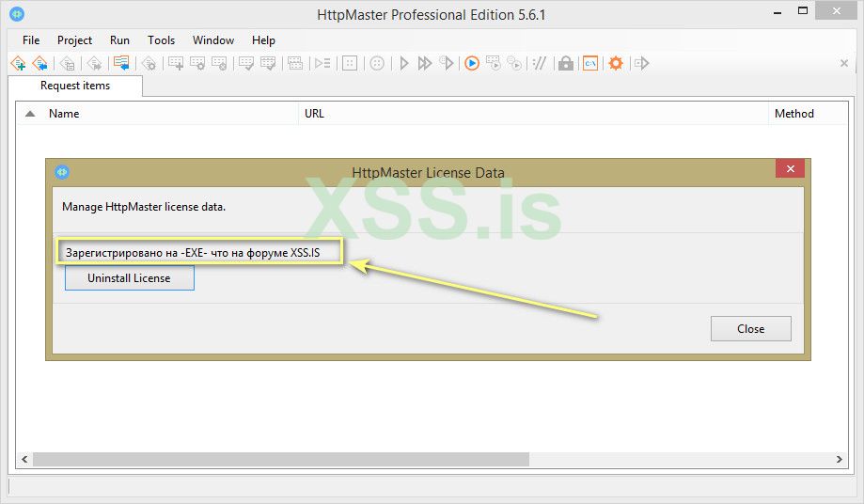This screenshot has height=504, width=864.
Task: Click the circle icon with four dots
Action: click(x=377, y=63)
